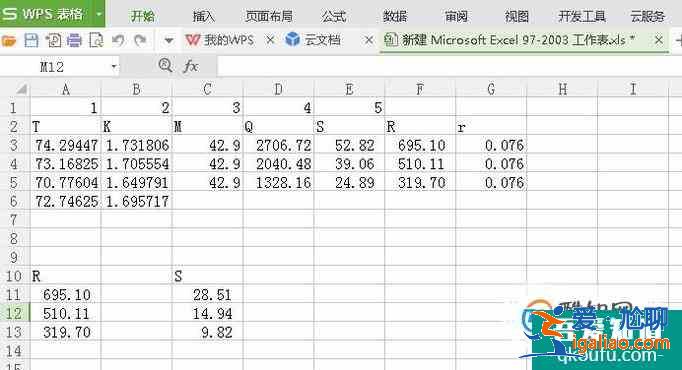Undo the last action
The width and height of the screenshot is (682, 370).
(x=118, y=41)
